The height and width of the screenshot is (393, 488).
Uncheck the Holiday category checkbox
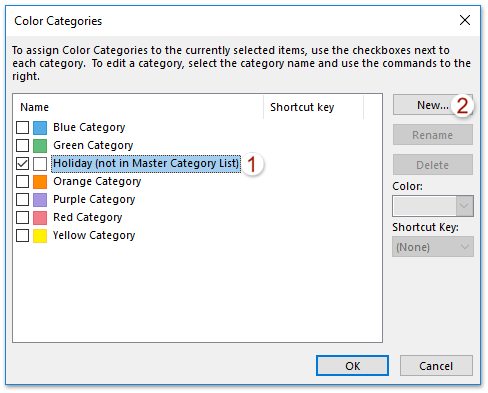[x=22, y=163]
